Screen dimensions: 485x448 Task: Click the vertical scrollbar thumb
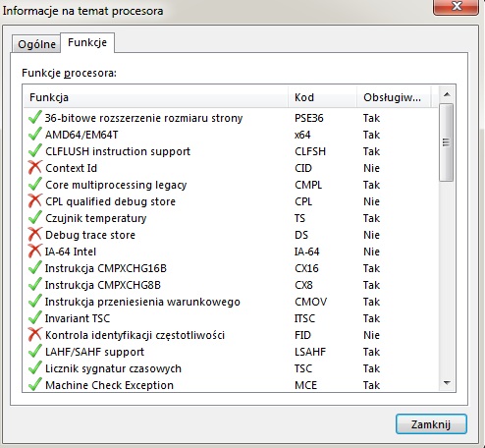[447, 142]
